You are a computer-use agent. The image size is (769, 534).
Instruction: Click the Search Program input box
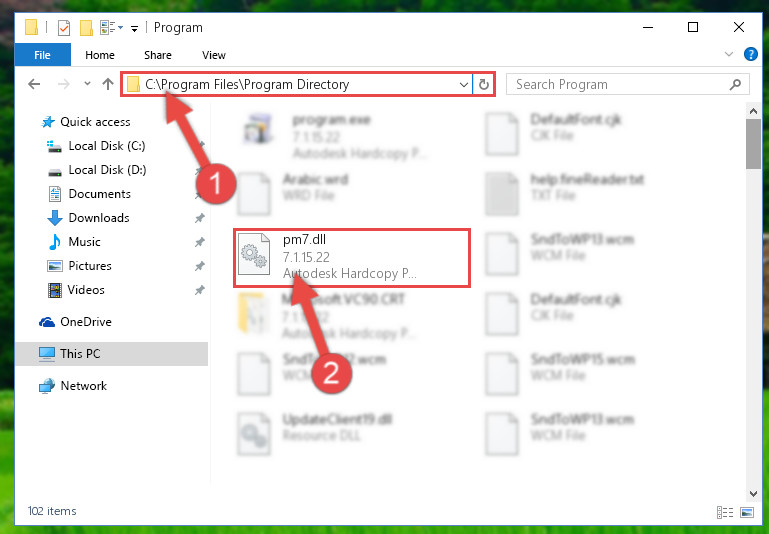[621, 84]
